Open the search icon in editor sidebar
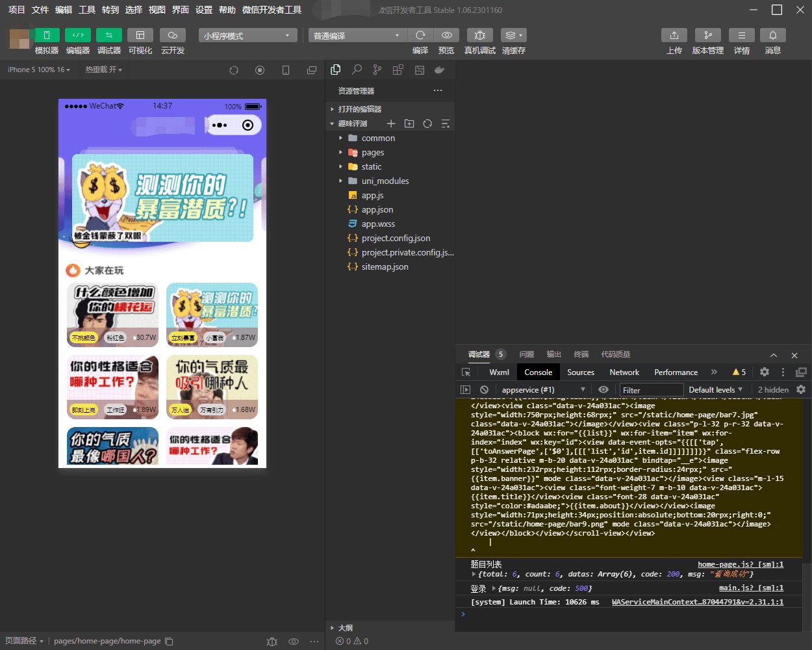This screenshot has height=650, width=812. [357, 70]
